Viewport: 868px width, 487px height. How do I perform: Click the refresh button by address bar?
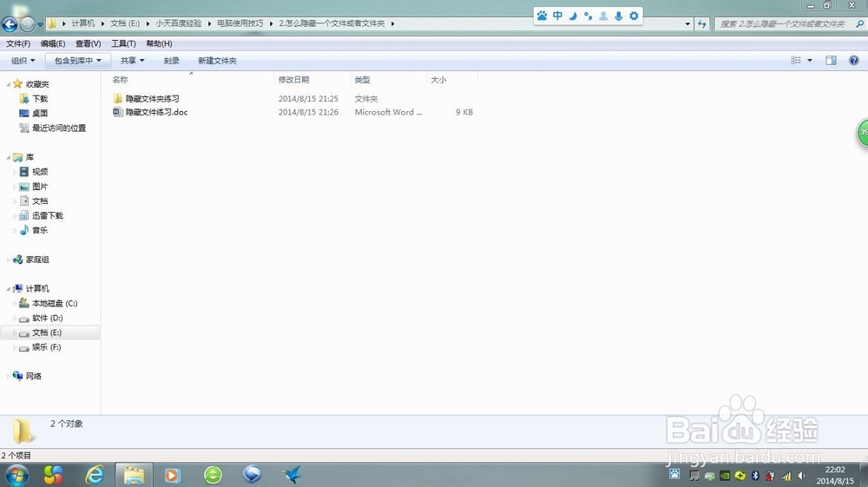(702, 23)
